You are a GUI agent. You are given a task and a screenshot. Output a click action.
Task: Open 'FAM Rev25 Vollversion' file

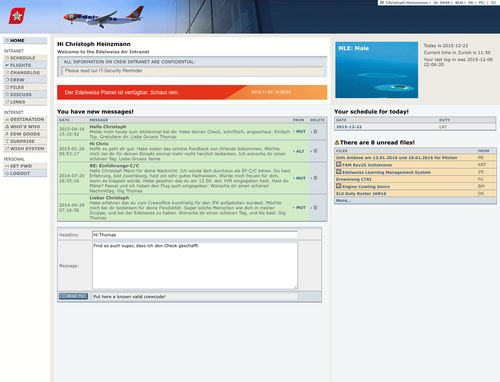point(367,165)
